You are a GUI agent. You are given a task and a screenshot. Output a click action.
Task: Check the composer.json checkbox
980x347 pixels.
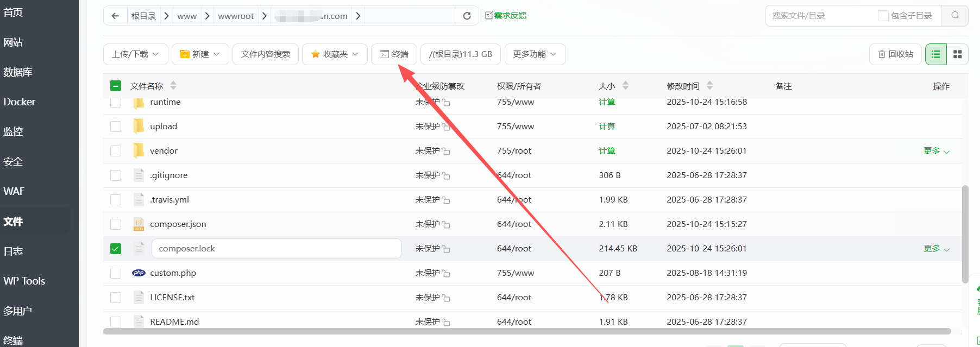116,224
